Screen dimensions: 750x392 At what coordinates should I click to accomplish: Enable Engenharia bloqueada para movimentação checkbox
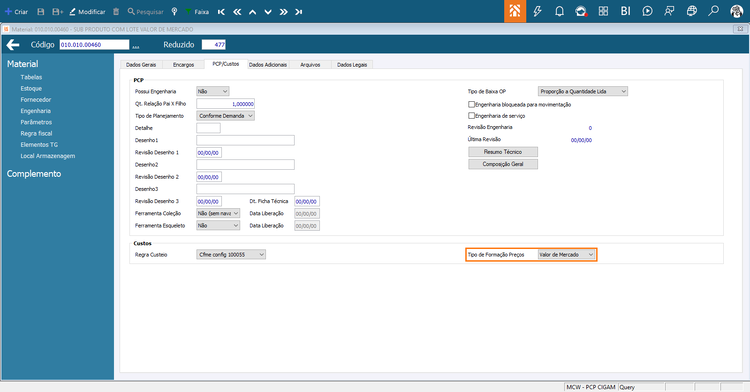tap(471, 104)
